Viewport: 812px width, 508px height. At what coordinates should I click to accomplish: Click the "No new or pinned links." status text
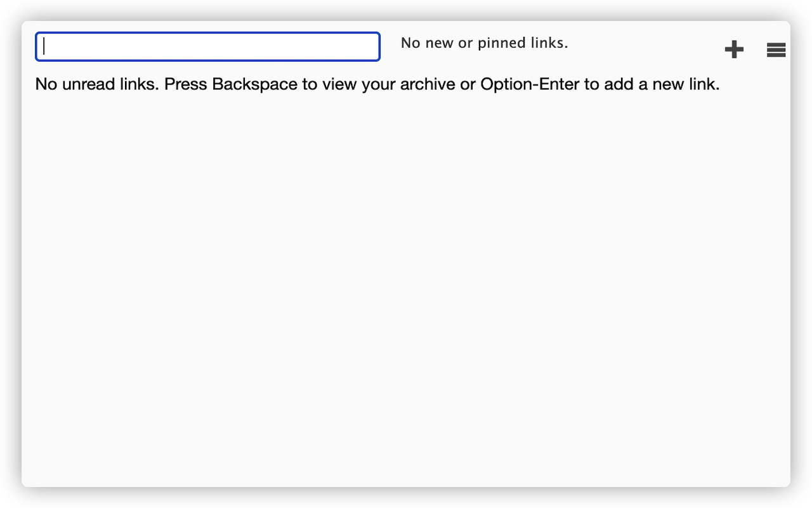(484, 43)
